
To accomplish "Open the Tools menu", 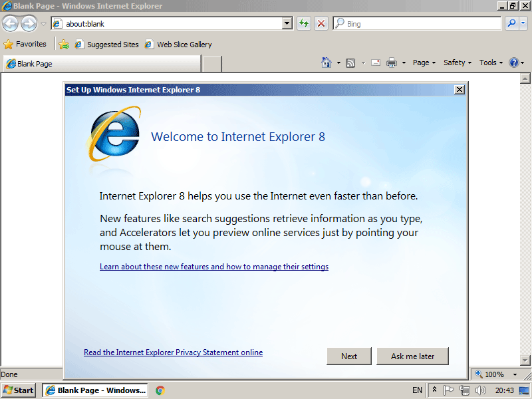I will coord(491,63).
